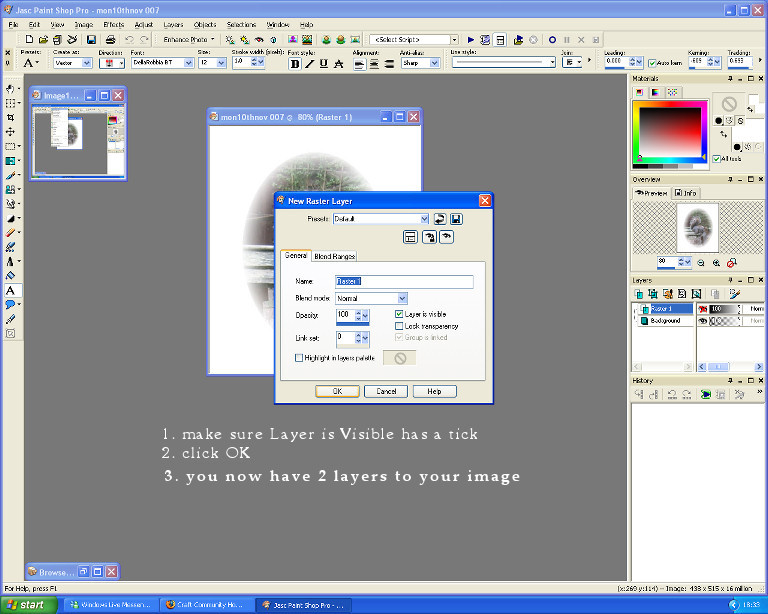
Task: Switch to the Info tab in Overview
Action: (685, 193)
